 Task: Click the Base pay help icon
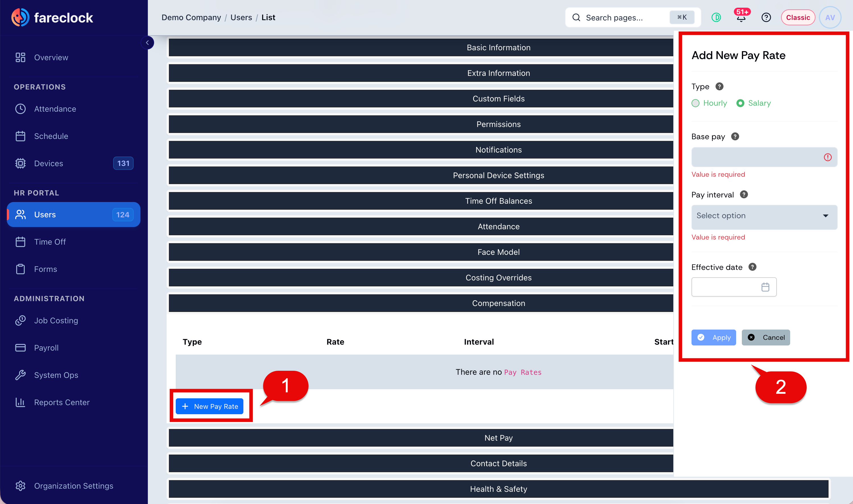(735, 136)
